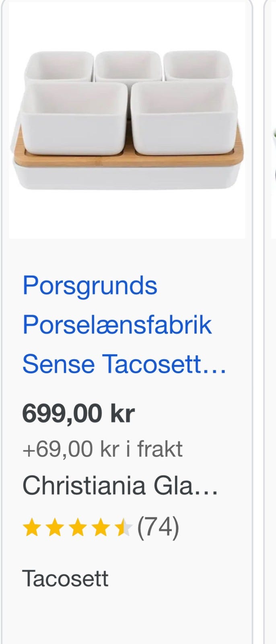Click the Sense Tacosett… title line
The height and width of the screenshot is (644, 276).
[x=124, y=363]
